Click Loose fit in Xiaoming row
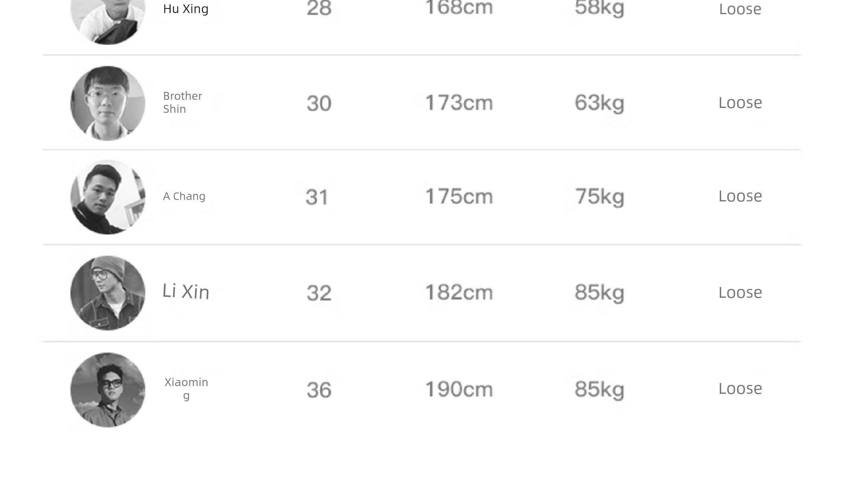Screen dimensions: 843x504 pos(740,389)
